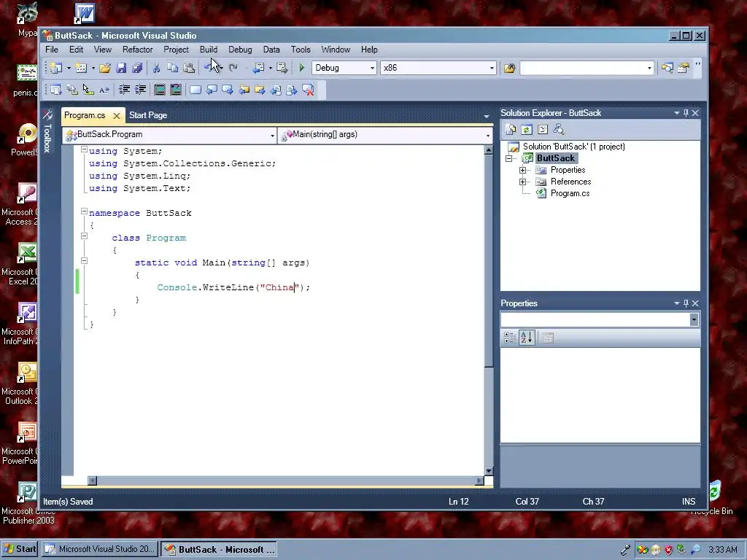Click the Display Object Member List icon
This screenshot has width=747, height=560.
pos(55,90)
